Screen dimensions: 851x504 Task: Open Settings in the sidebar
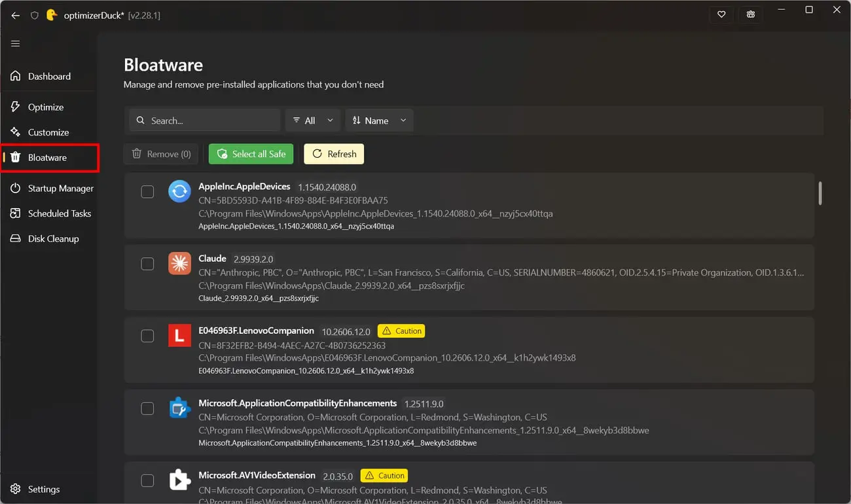pos(49,489)
